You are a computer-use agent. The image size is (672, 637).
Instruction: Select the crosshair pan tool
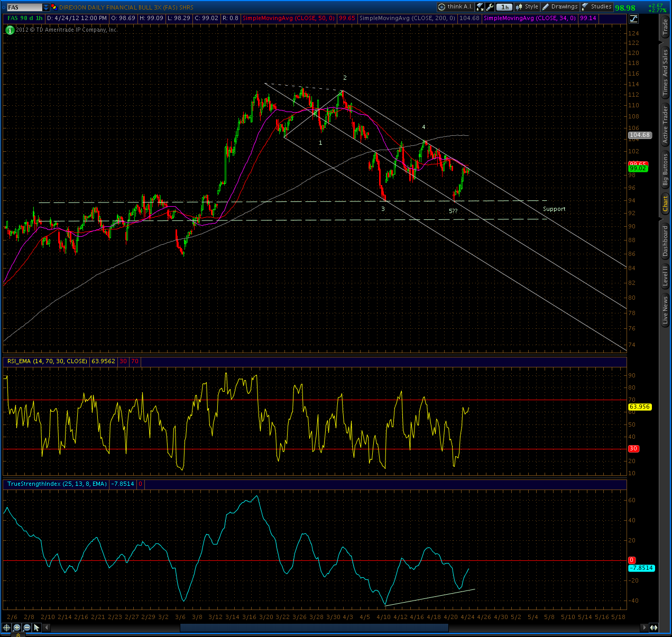6,627
